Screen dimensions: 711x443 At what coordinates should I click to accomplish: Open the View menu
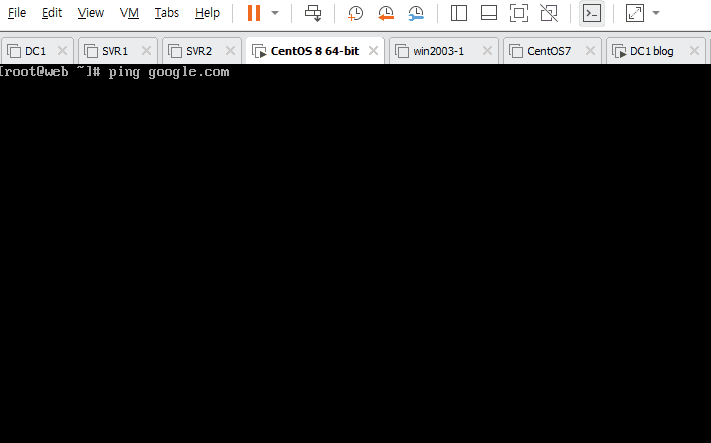(x=90, y=13)
